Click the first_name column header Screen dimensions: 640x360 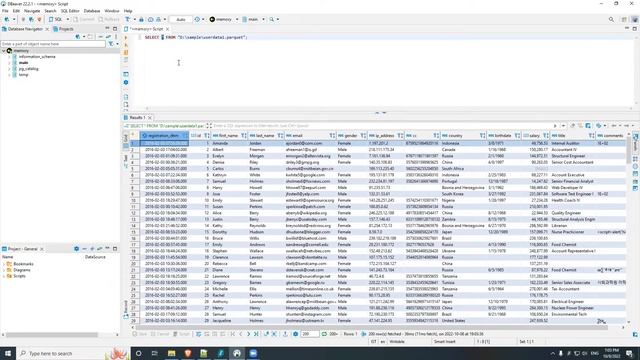pos(228,136)
